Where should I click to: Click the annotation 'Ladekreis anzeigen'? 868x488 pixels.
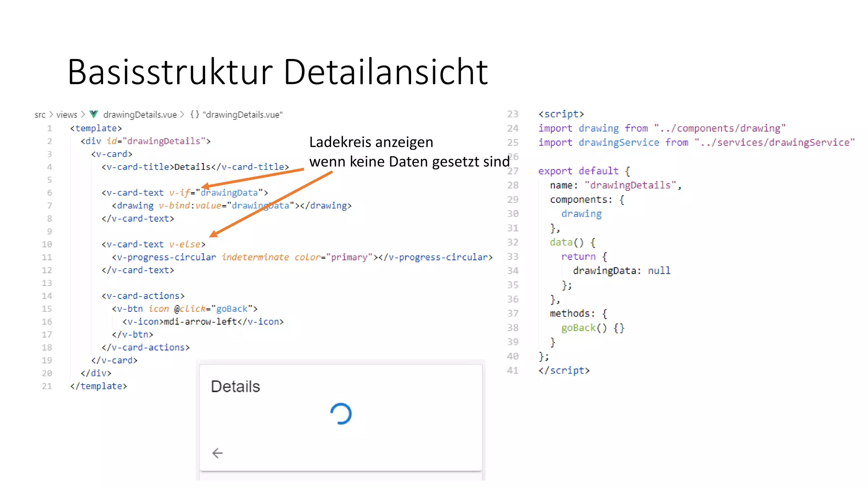(x=371, y=142)
